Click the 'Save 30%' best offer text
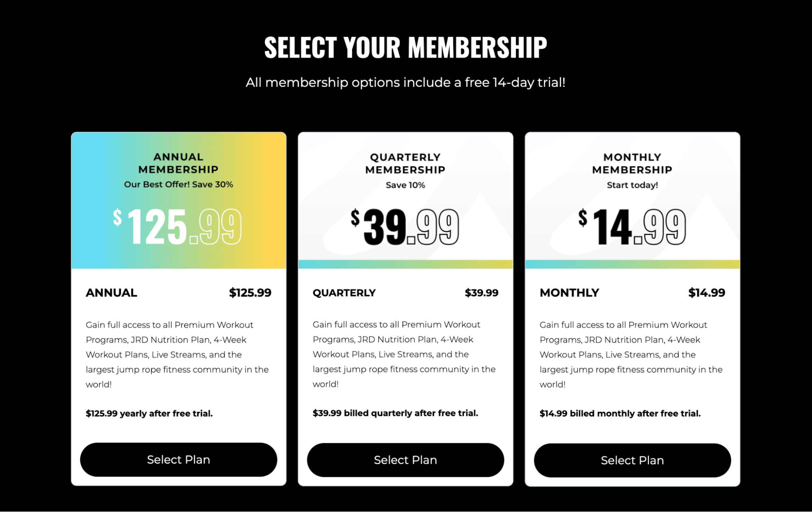 click(178, 184)
